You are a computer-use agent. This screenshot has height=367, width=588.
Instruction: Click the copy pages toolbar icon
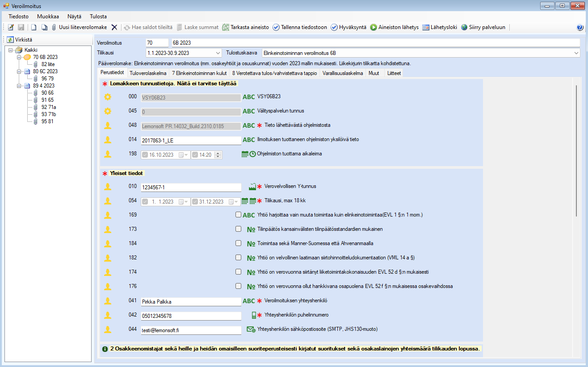[x=44, y=27]
